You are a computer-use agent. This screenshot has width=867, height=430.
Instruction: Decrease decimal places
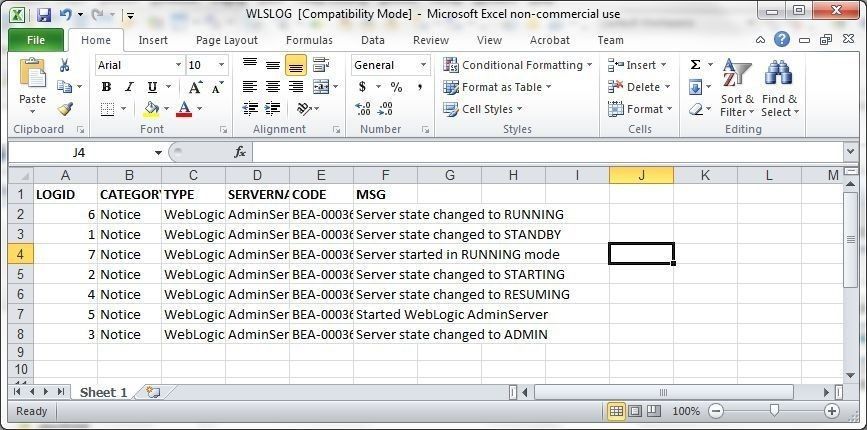coord(385,109)
